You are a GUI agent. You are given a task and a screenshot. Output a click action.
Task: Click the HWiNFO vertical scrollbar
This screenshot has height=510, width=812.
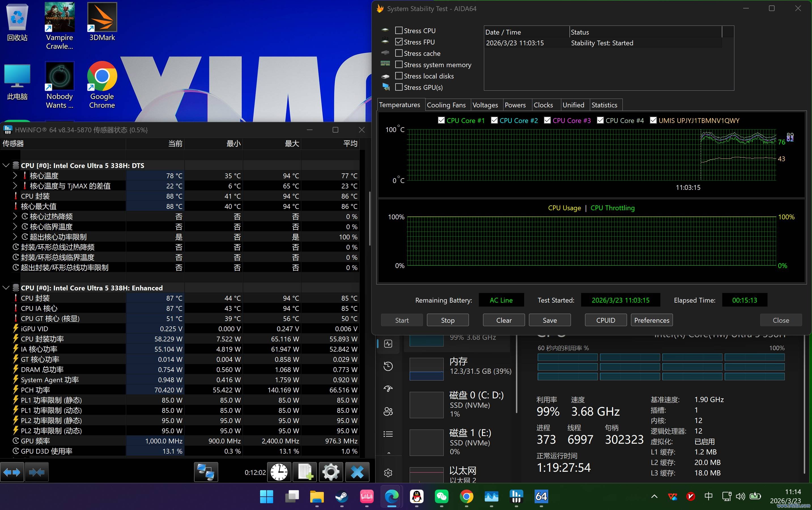tap(370, 218)
